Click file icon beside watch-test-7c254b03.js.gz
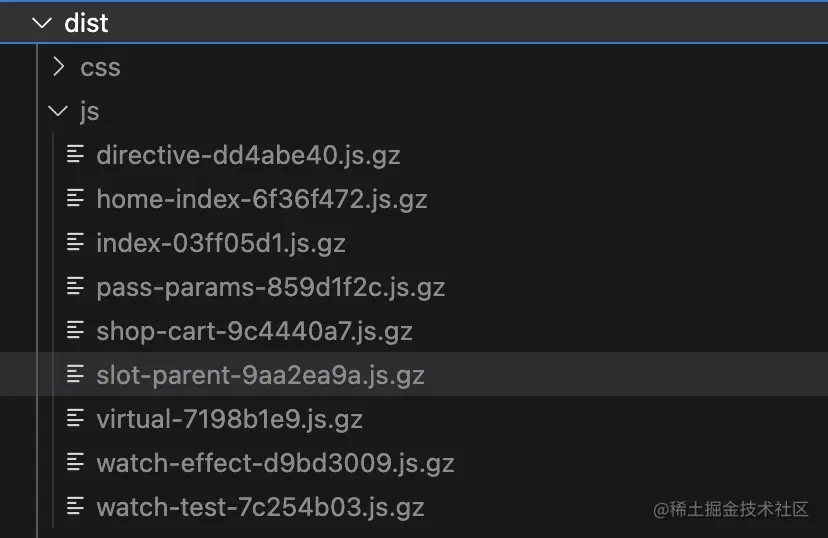Image resolution: width=828 pixels, height=538 pixels. 75,506
